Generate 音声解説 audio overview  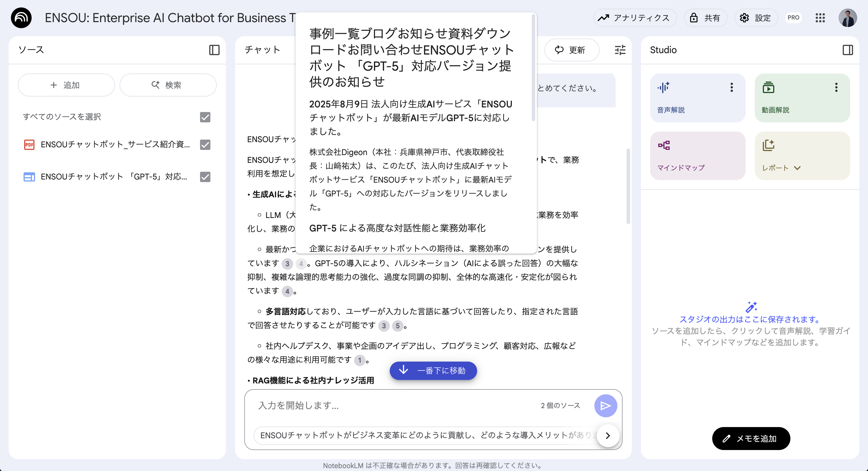point(698,98)
